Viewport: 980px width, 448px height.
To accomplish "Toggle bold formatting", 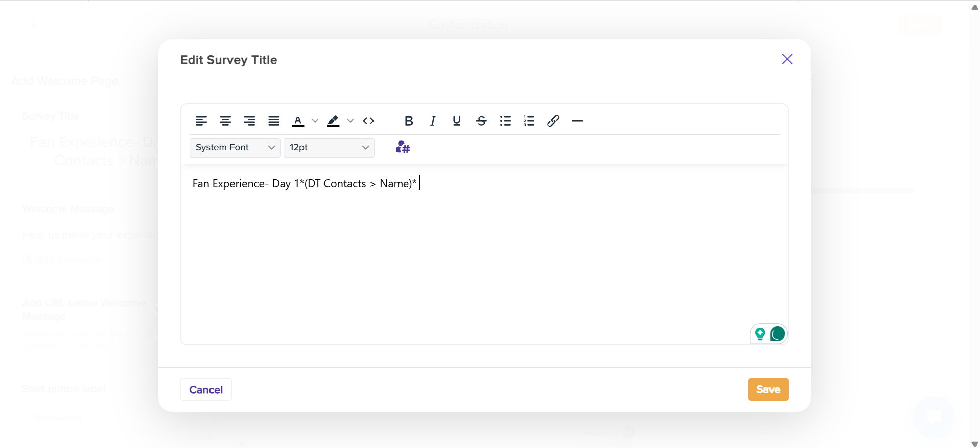I will 409,121.
